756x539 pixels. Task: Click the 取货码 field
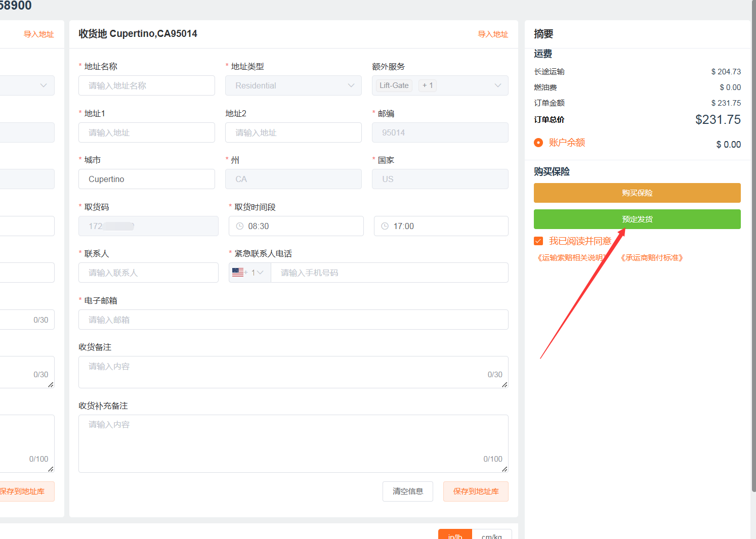tap(148, 226)
